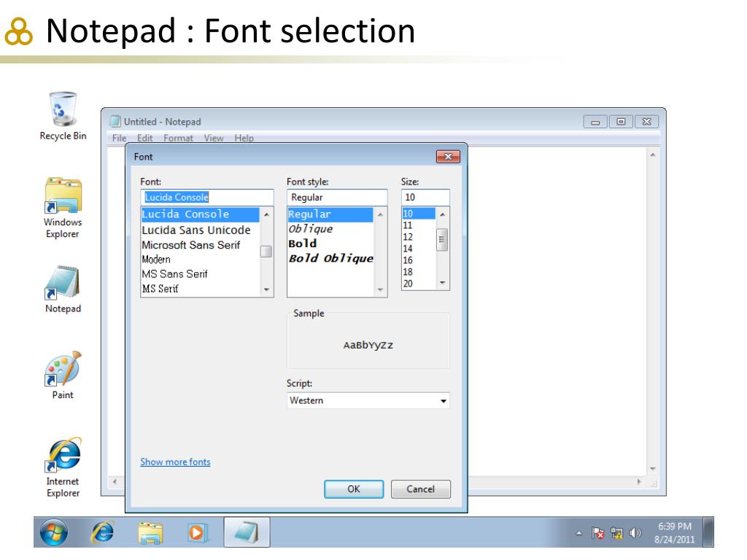The height and width of the screenshot is (560, 747).
Task: Open the Internet Explorer desktop shortcut
Action: pyautogui.click(x=63, y=467)
